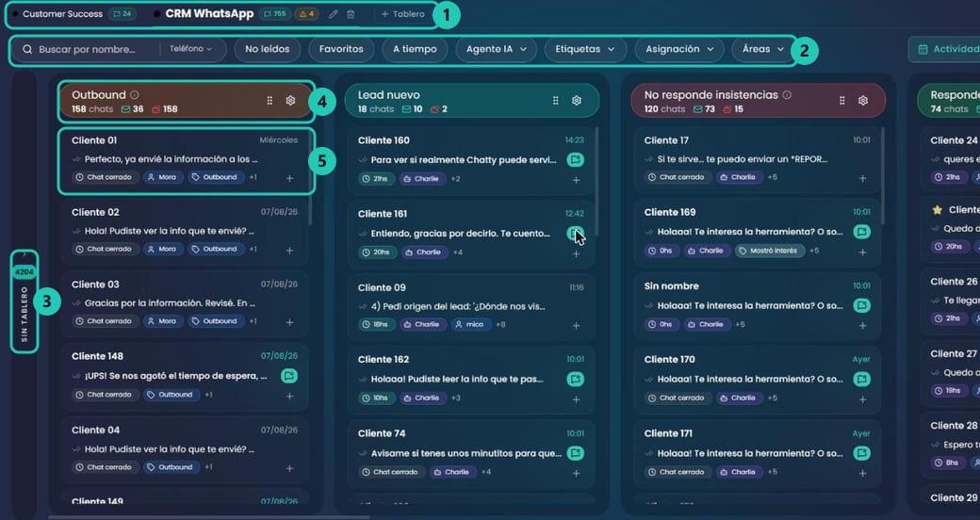Open settings gear of Outbound column
This screenshot has height=520, width=980.
coord(290,100)
